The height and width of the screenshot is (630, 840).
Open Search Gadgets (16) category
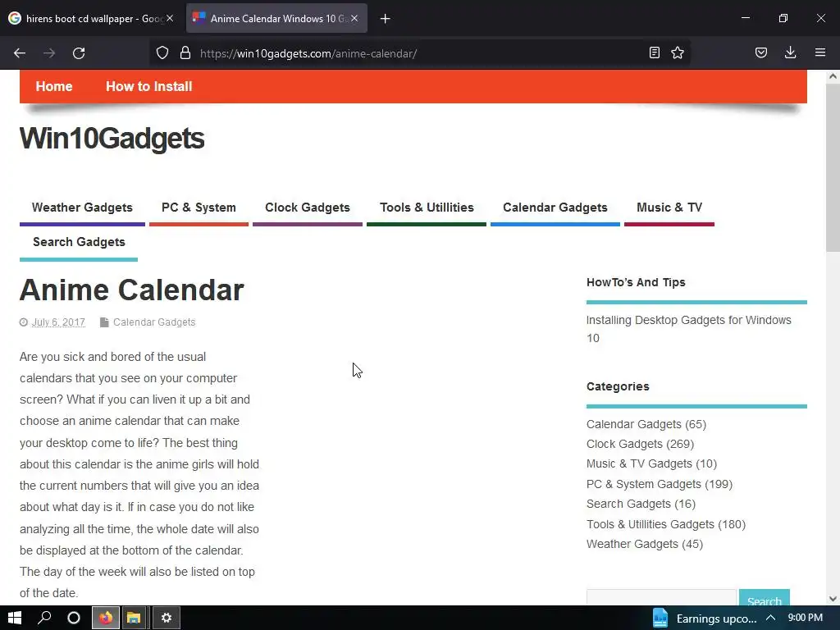[x=641, y=504]
